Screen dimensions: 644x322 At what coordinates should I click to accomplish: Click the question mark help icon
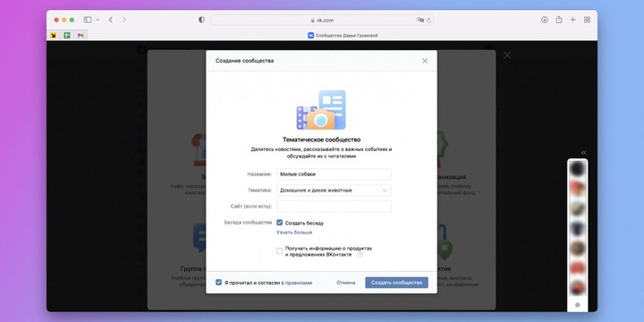click(x=360, y=255)
